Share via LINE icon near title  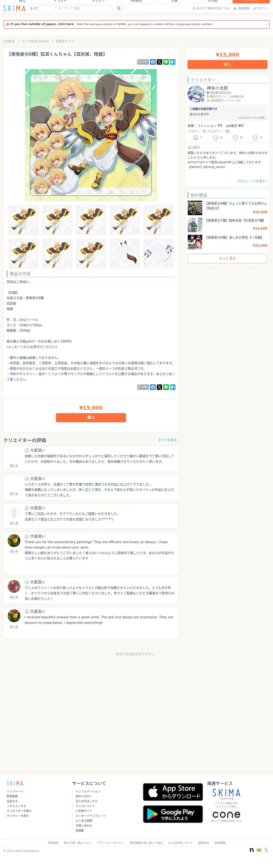click(166, 62)
